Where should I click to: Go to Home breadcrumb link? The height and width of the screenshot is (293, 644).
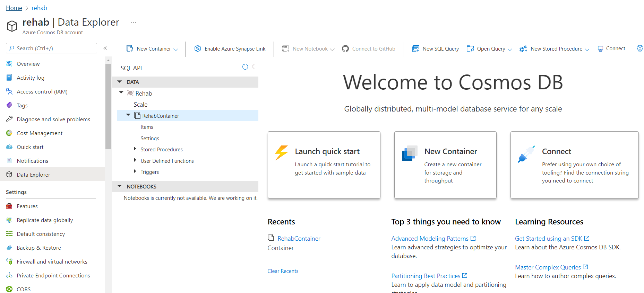pyautogui.click(x=14, y=8)
